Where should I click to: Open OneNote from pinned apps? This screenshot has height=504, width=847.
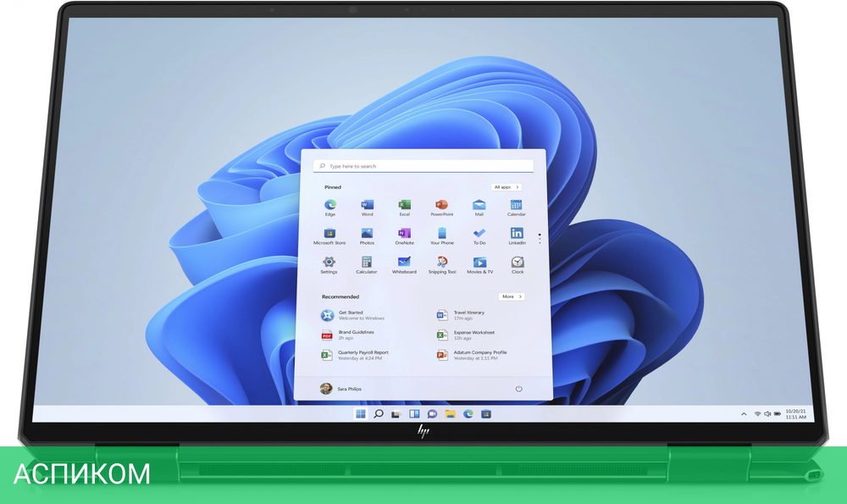(x=404, y=235)
